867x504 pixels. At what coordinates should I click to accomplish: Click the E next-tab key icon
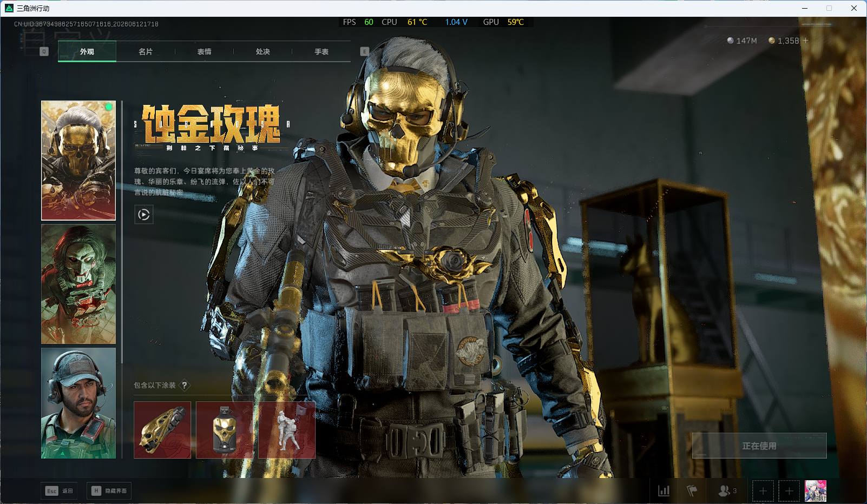point(364,51)
